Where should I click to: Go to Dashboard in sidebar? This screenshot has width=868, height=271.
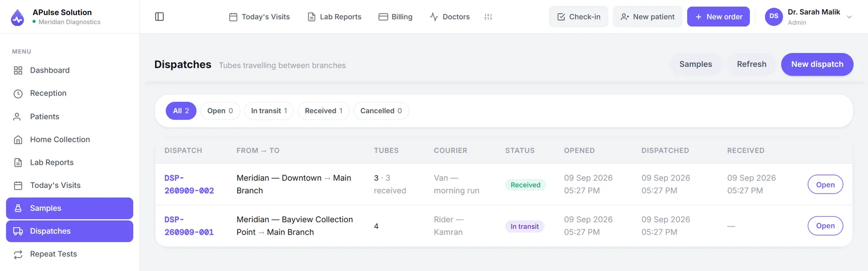pyautogui.click(x=69, y=70)
